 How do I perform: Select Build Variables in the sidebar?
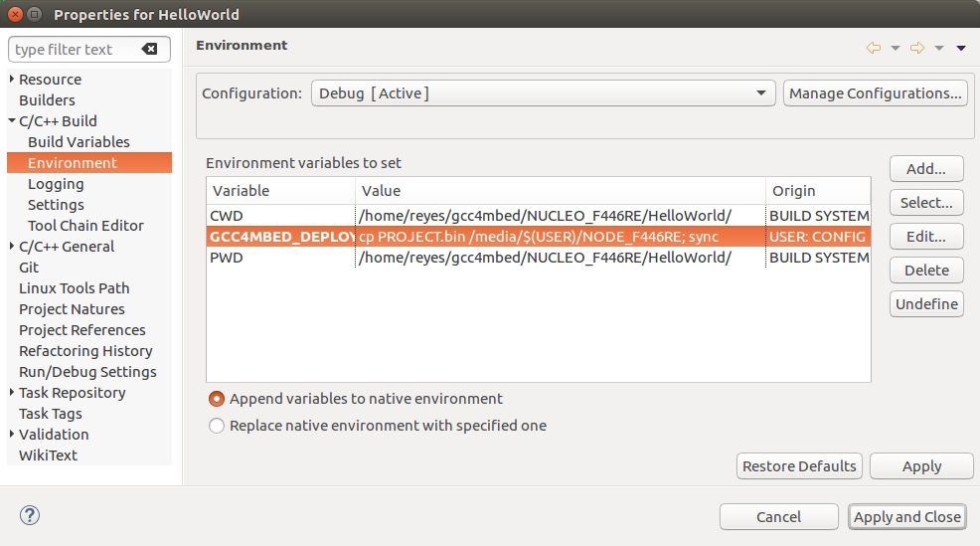point(79,142)
